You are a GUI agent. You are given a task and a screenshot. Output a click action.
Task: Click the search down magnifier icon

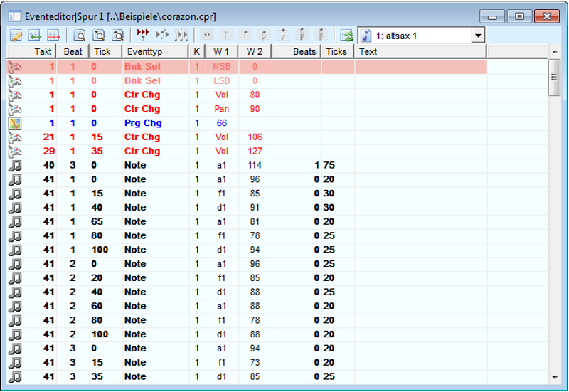[x=99, y=35]
